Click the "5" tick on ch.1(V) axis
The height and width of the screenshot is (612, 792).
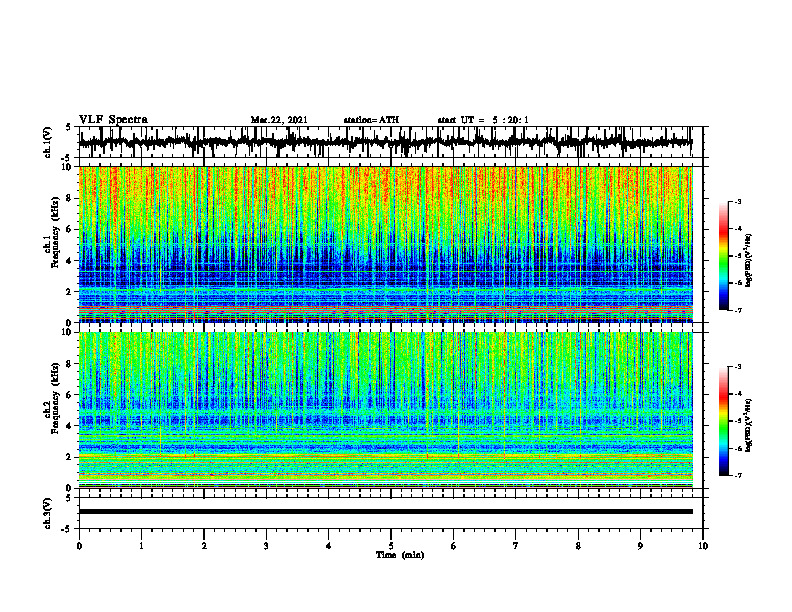pos(70,128)
